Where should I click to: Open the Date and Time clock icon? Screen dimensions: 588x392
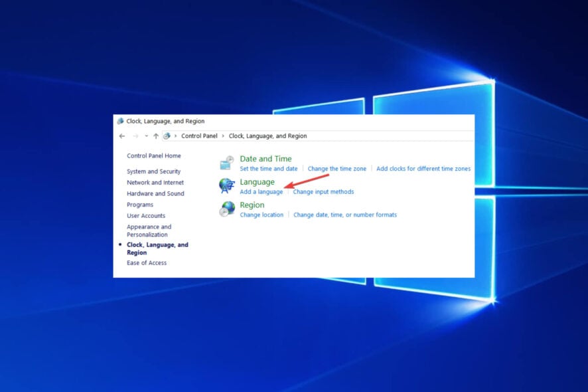pyautogui.click(x=227, y=163)
